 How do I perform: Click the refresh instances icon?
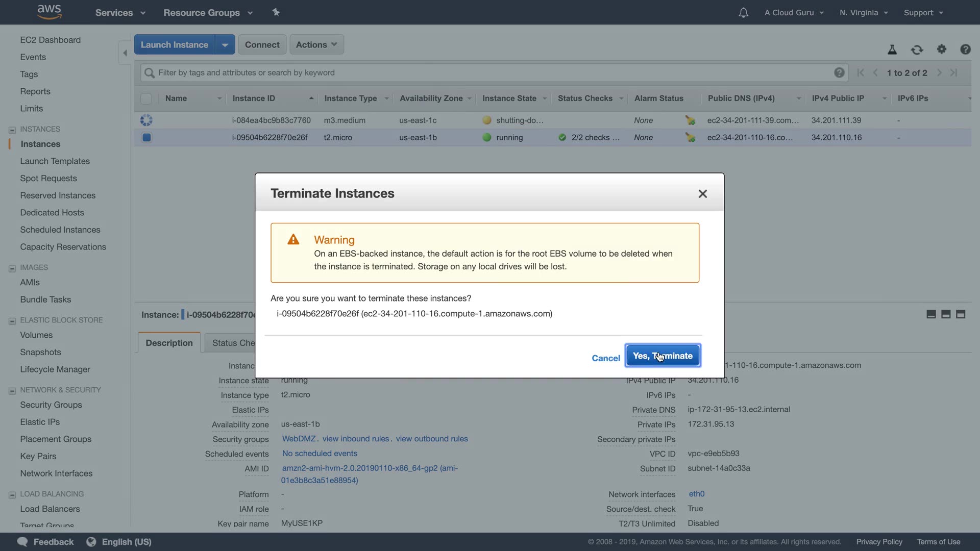(x=917, y=49)
